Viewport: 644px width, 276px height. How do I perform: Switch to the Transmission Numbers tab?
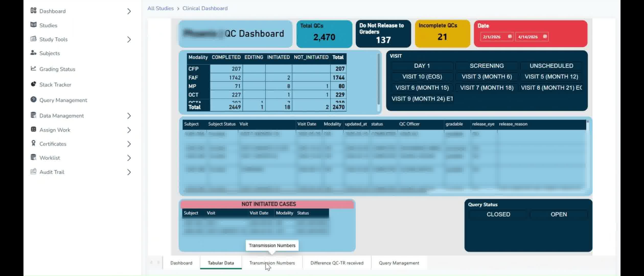[272, 263]
